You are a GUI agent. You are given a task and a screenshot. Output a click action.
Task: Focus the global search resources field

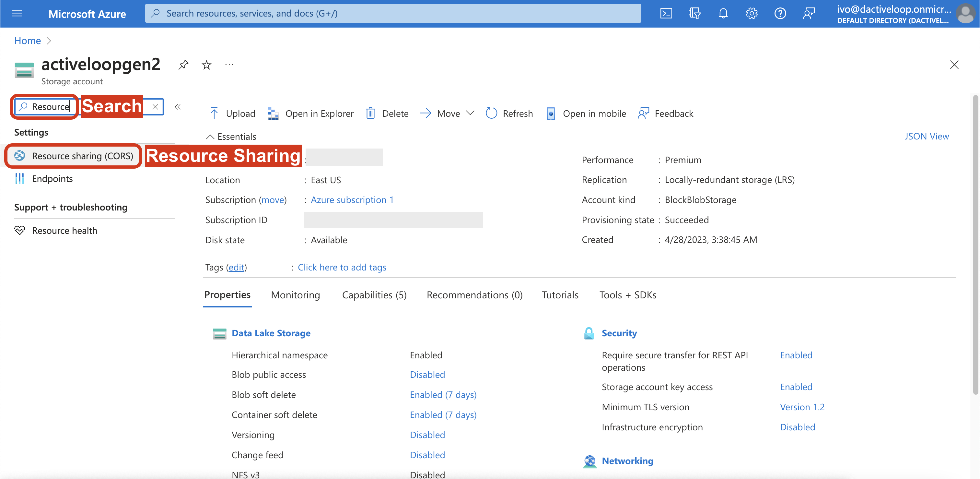pyautogui.click(x=392, y=13)
